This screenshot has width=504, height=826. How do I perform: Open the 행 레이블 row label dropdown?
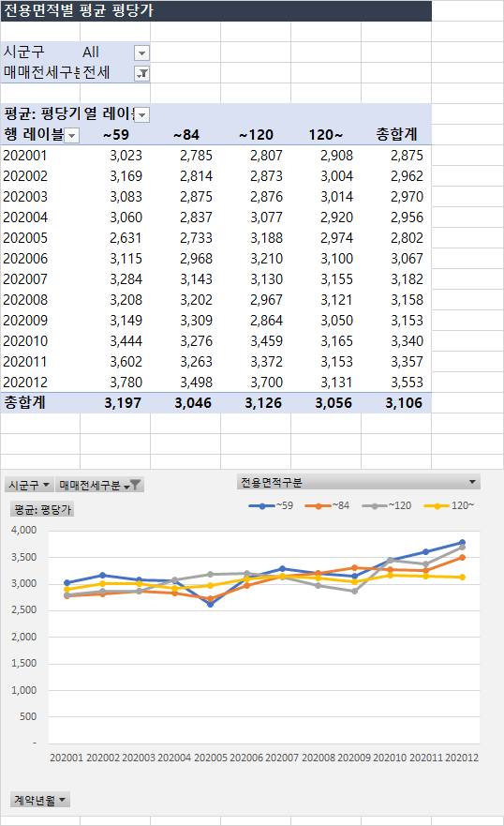pyautogui.click(x=71, y=135)
